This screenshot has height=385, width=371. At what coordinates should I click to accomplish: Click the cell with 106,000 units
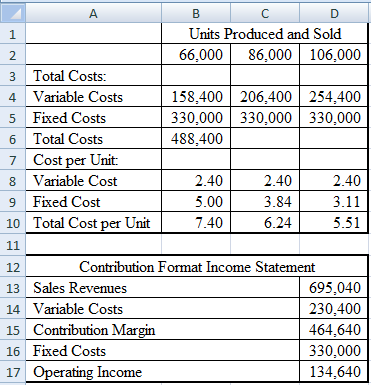pyautogui.click(x=334, y=54)
